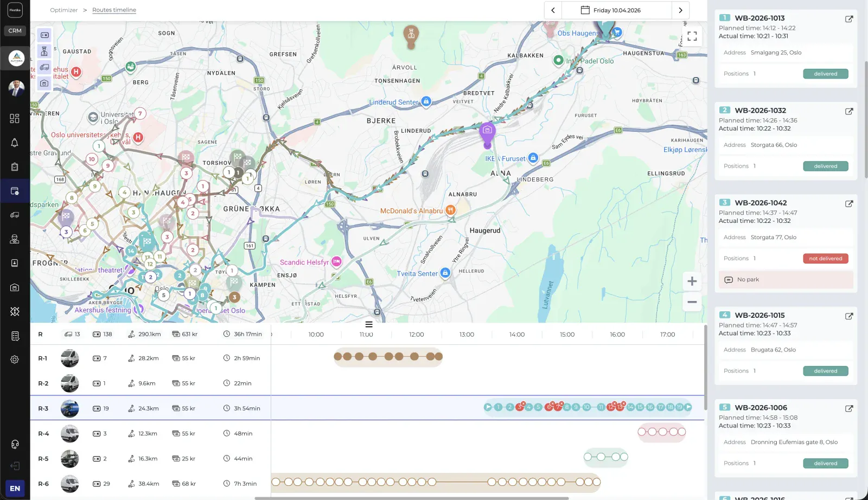868x500 pixels.
Task: Toggle depots layer on map
Action: (x=44, y=84)
